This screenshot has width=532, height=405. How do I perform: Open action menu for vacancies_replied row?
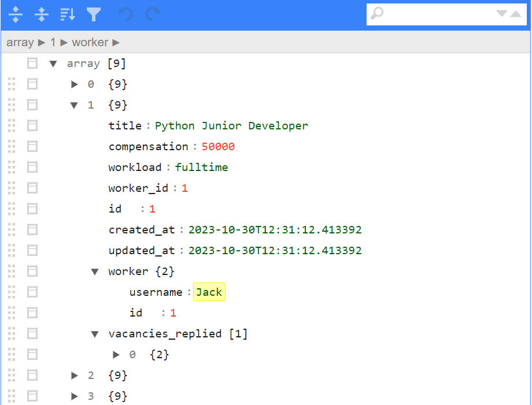pos(32,334)
